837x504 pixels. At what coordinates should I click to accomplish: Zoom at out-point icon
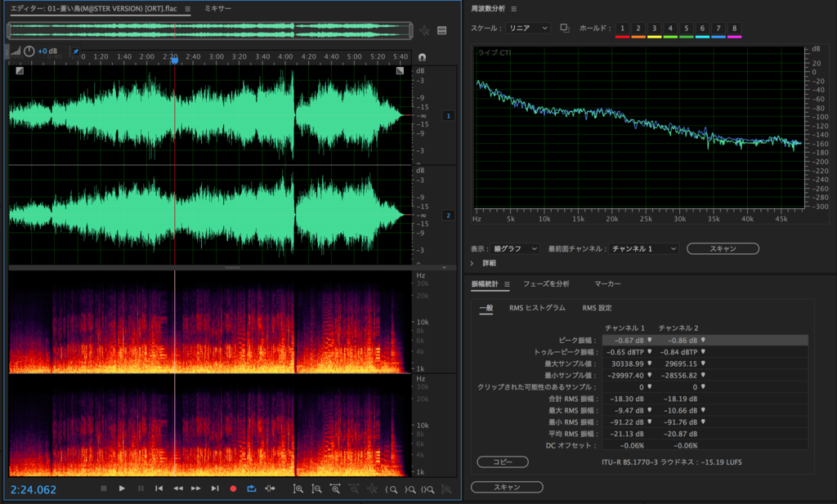click(x=410, y=489)
